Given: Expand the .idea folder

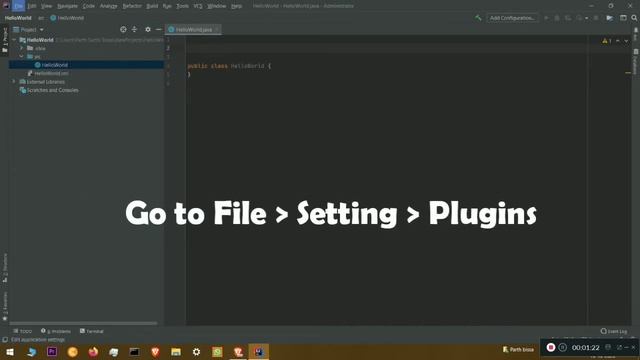Looking at the screenshot, I should [x=22, y=48].
